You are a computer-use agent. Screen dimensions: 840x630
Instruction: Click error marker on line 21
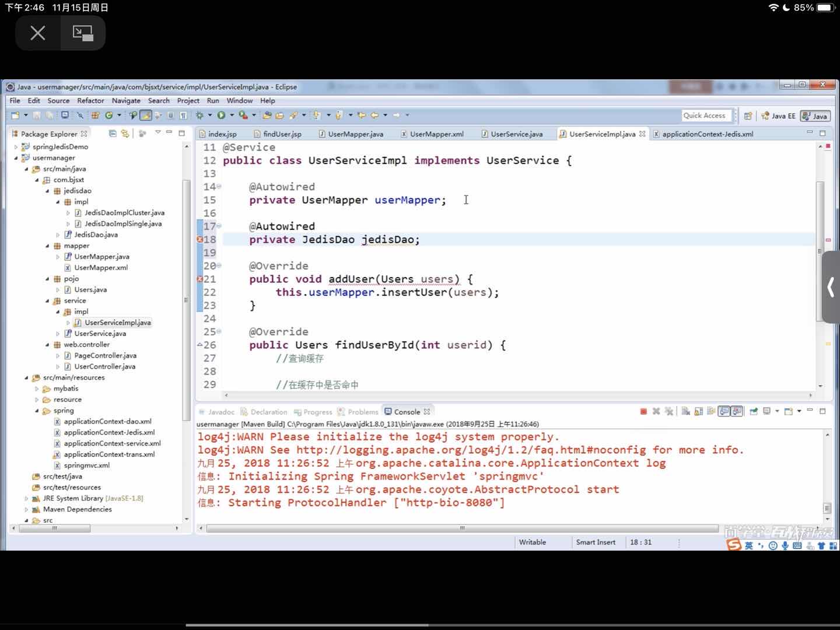coord(199,279)
